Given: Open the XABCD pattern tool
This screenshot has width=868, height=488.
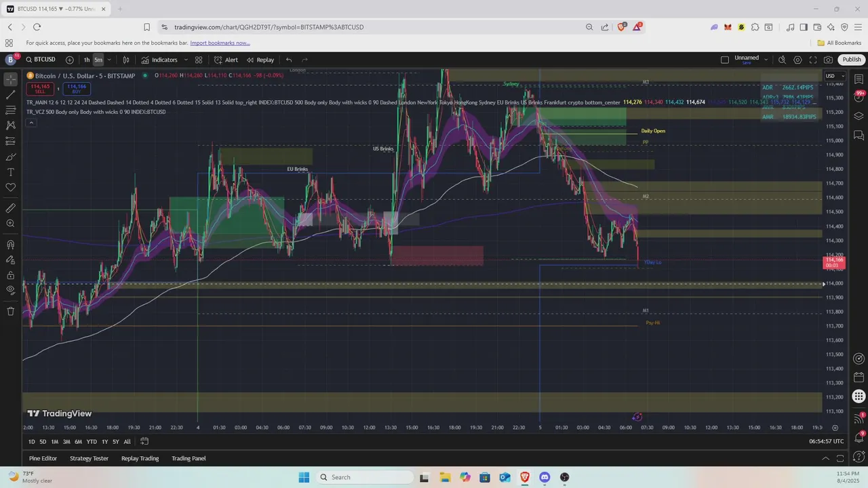Looking at the screenshot, I should (x=10, y=125).
